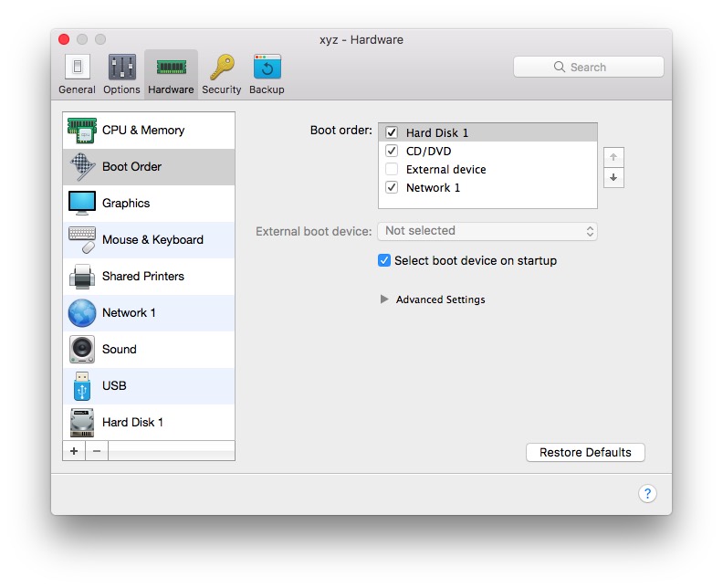723x588 pixels.
Task: Open the Security key icon
Action: tap(222, 68)
